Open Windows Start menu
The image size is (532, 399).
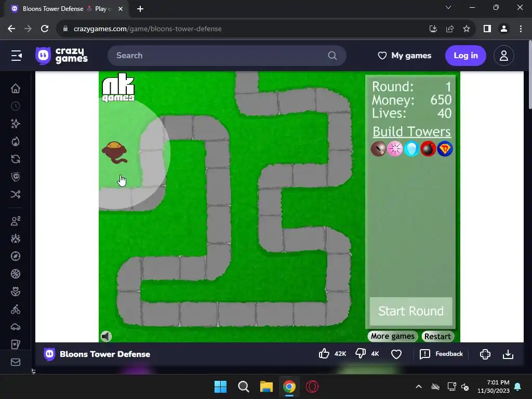(x=220, y=387)
